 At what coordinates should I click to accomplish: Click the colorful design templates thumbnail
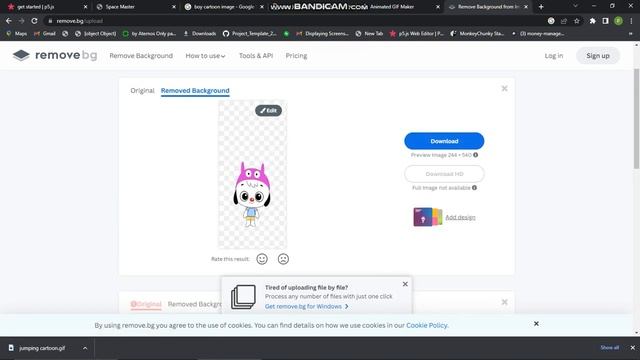point(427,217)
